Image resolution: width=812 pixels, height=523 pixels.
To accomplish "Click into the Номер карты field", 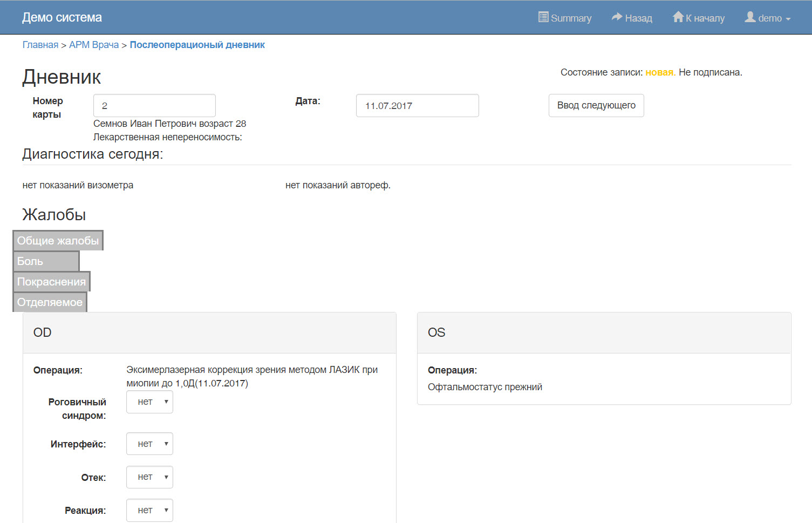I will coord(154,106).
